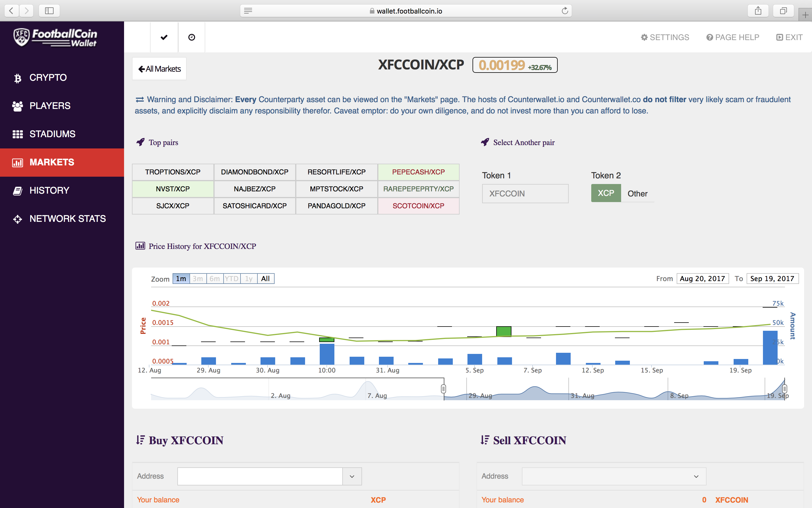Click EXIT to log out
Screen dimensions: 812x508
pos(789,37)
